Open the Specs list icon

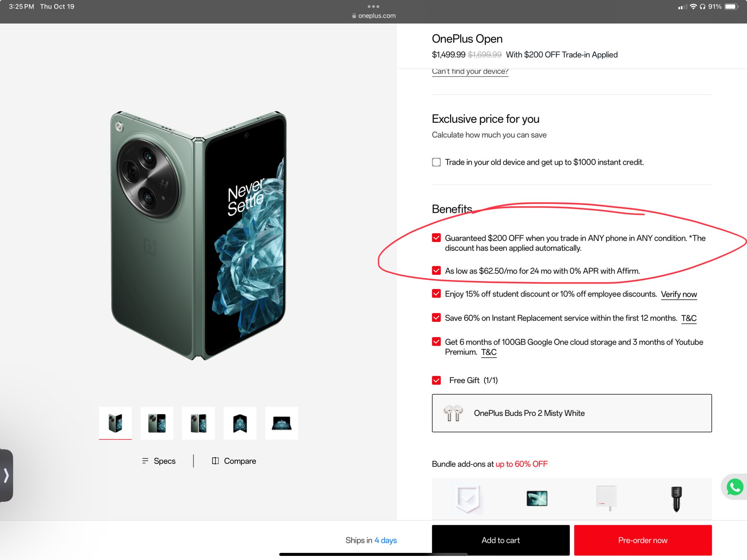[145, 461]
